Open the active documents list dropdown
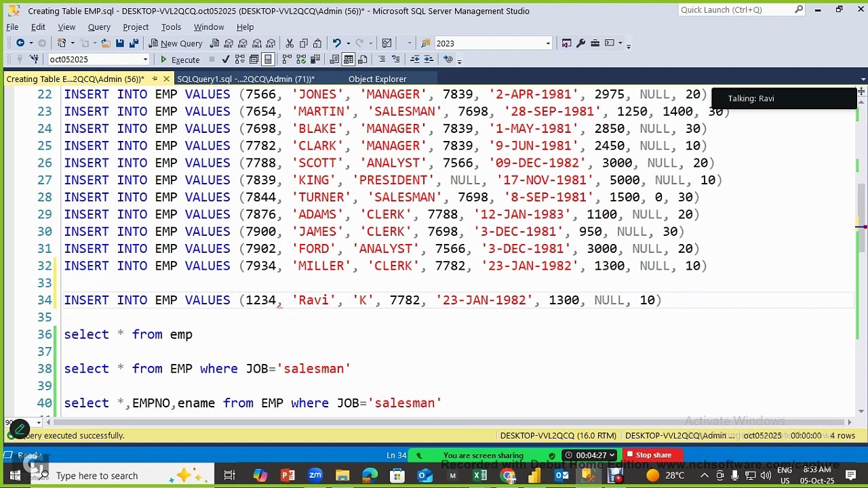 click(863, 79)
